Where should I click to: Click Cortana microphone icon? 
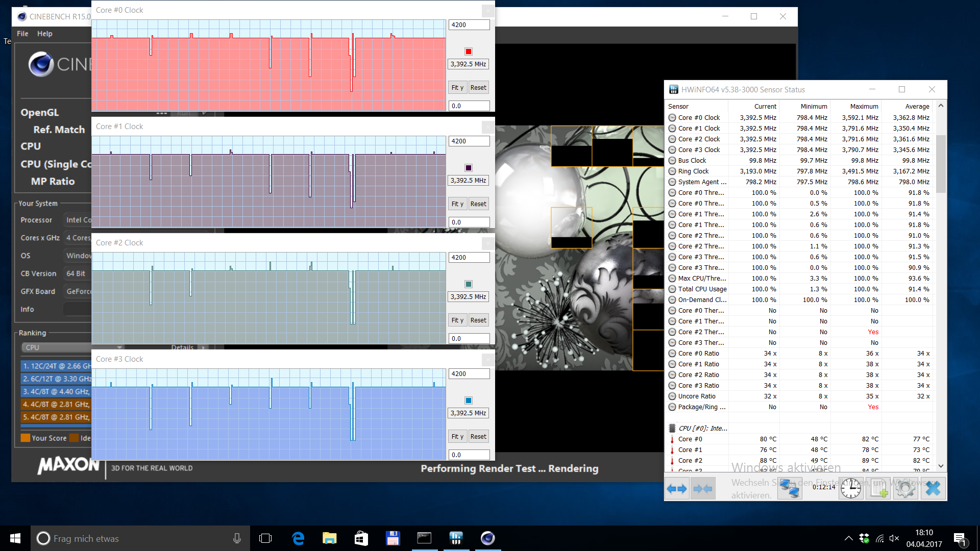click(237, 538)
